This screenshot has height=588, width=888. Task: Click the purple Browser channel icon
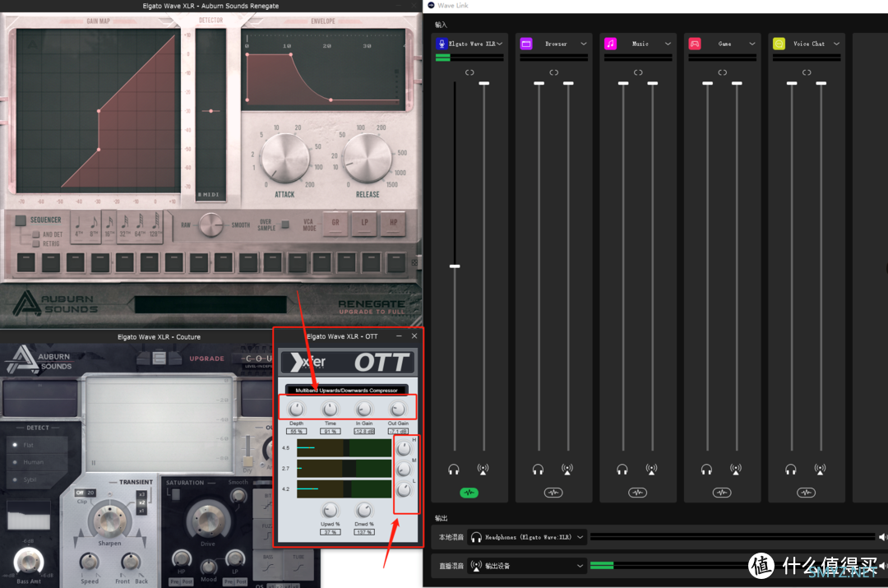click(x=526, y=44)
